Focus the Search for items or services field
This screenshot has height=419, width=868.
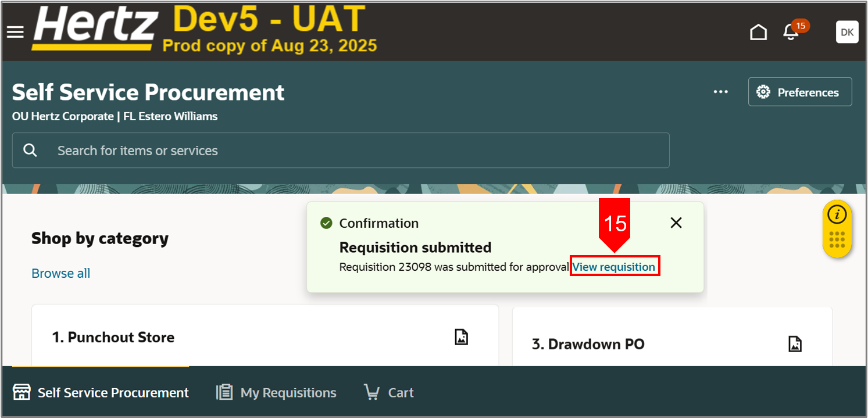[341, 151]
